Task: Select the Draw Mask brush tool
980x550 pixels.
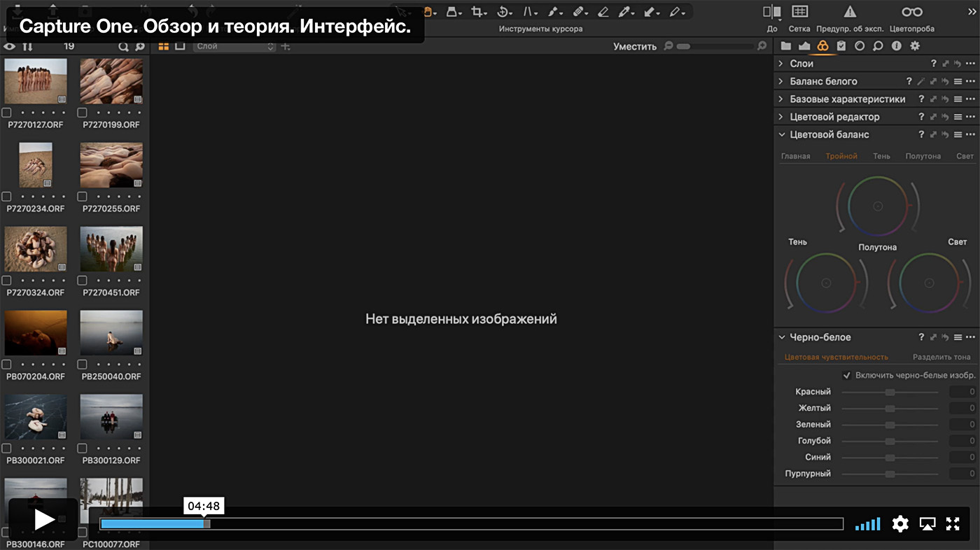Action: (553, 12)
